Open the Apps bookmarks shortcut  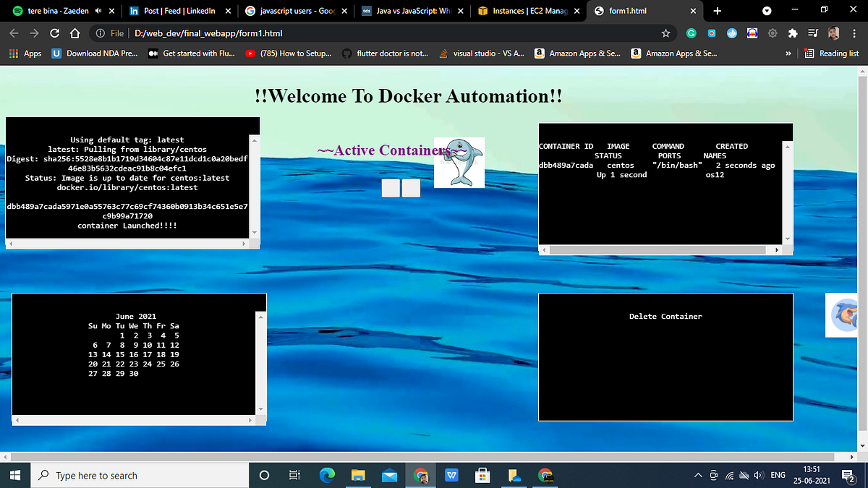pyautogui.click(x=25, y=53)
